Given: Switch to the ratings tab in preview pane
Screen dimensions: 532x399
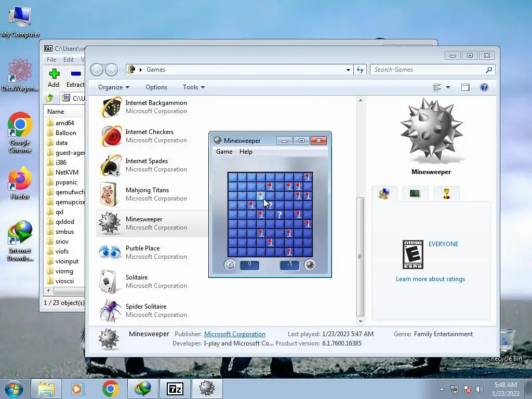Looking at the screenshot, I should point(384,194).
